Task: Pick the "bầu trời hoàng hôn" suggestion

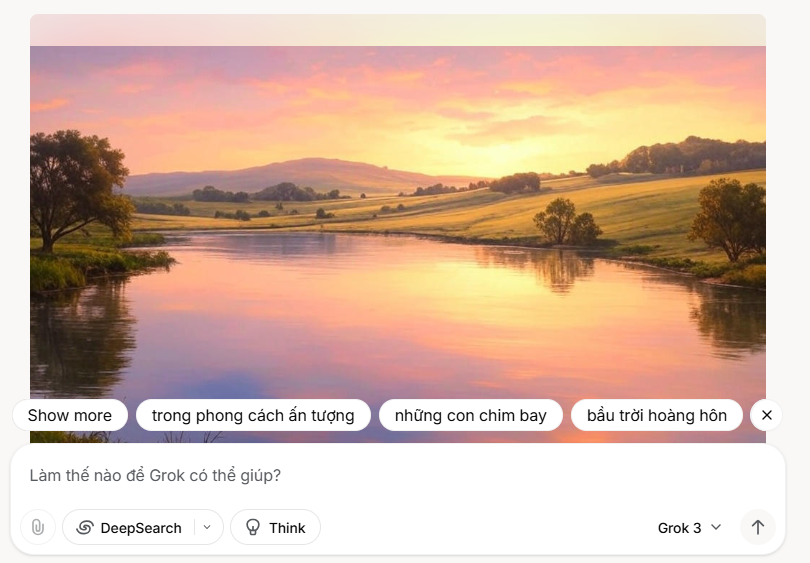Action: [x=657, y=415]
